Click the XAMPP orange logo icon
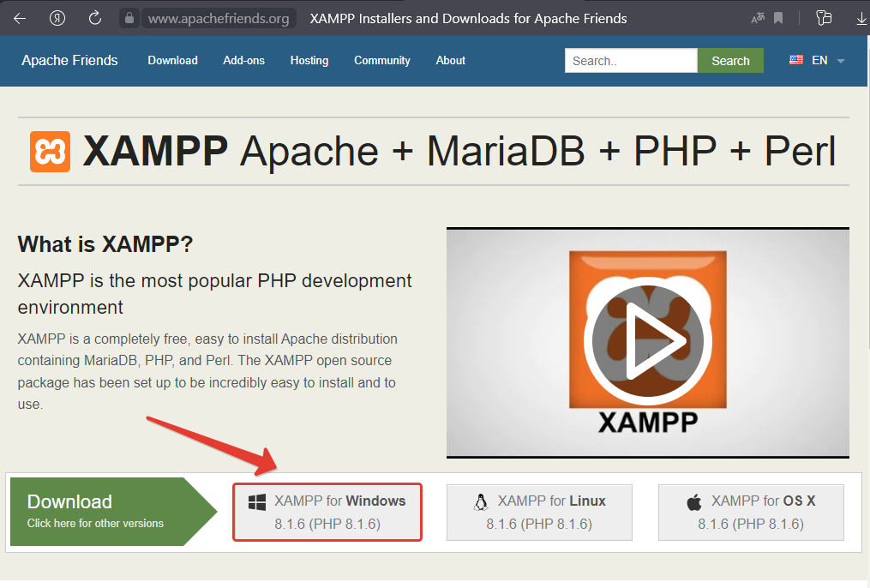 [49, 151]
